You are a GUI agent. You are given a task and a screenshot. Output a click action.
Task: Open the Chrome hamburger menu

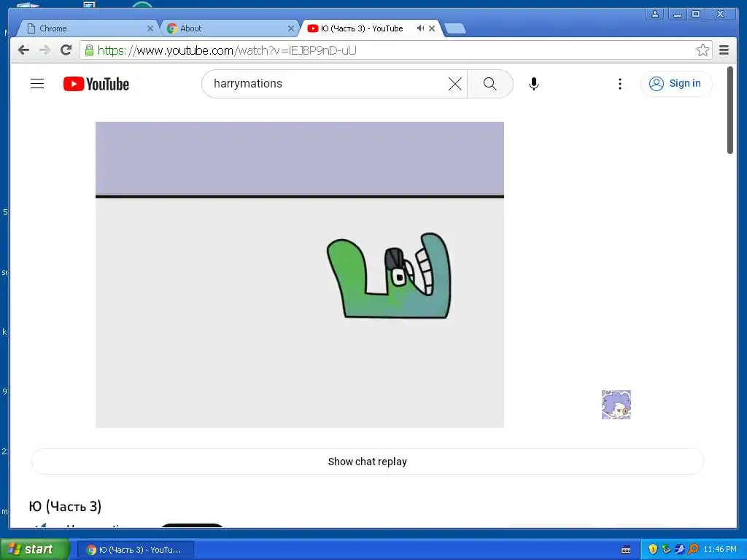[724, 50]
